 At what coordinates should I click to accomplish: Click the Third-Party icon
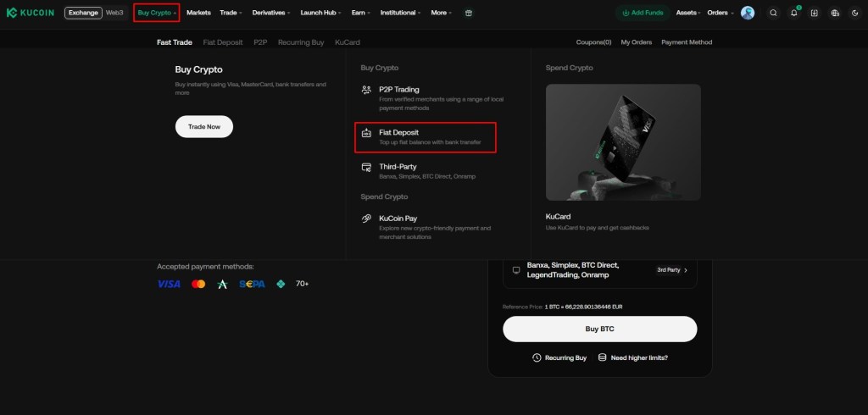point(366,167)
